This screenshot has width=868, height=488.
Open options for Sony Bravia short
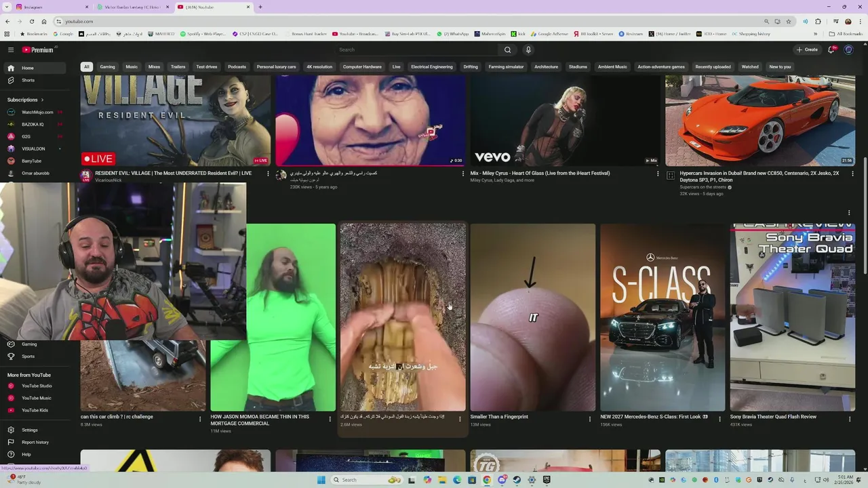click(x=849, y=419)
